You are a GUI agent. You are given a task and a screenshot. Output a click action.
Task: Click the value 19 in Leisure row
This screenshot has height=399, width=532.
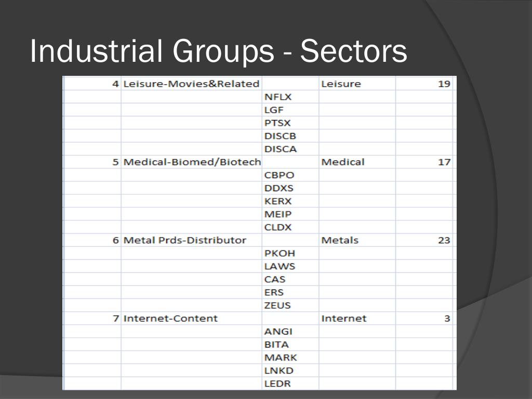(x=424, y=84)
